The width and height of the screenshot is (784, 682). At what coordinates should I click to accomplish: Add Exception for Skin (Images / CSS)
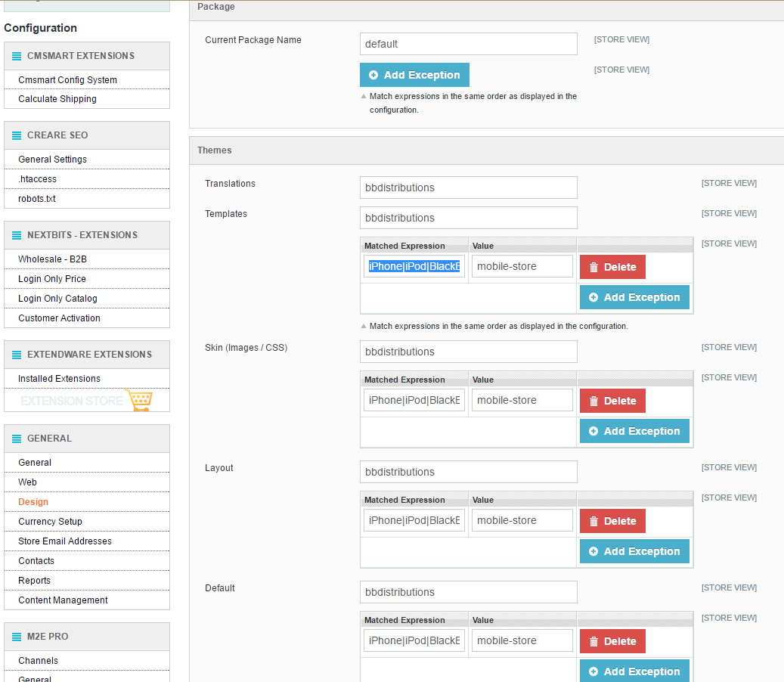pyautogui.click(x=634, y=431)
